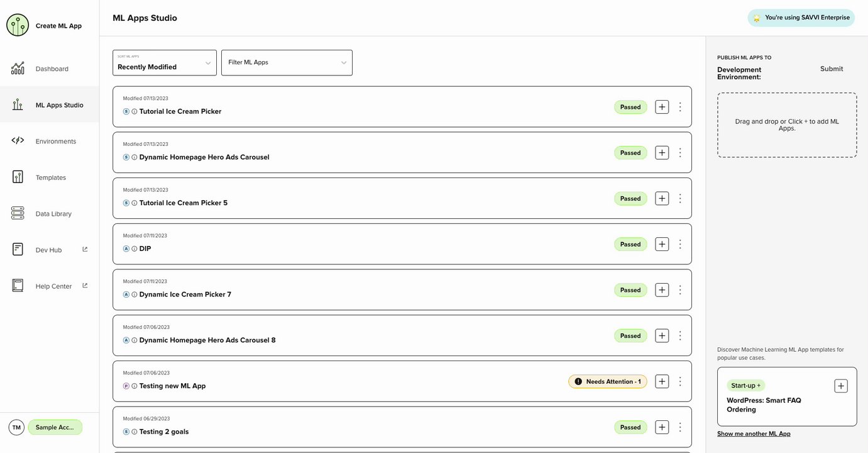Add Tutorial Ice Cream Picker to publish list
Screen dimensions: 868x453
662,107
